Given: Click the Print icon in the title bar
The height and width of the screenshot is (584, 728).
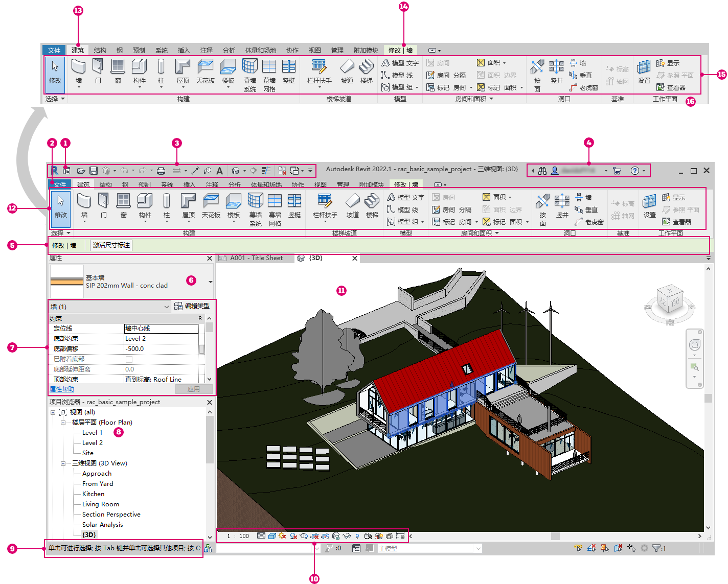Looking at the screenshot, I should pyautogui.click(x=161, y=171).
